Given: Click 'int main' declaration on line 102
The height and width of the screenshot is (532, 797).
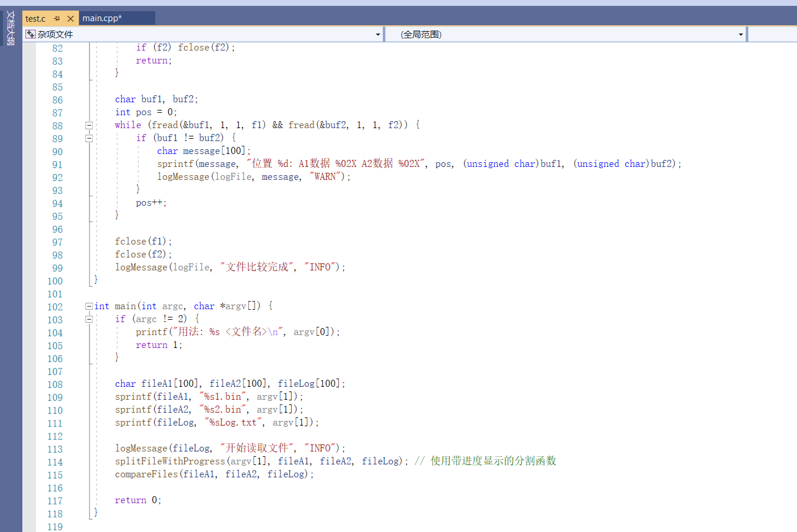Looking at the screenshot, I should pos(115,306).
